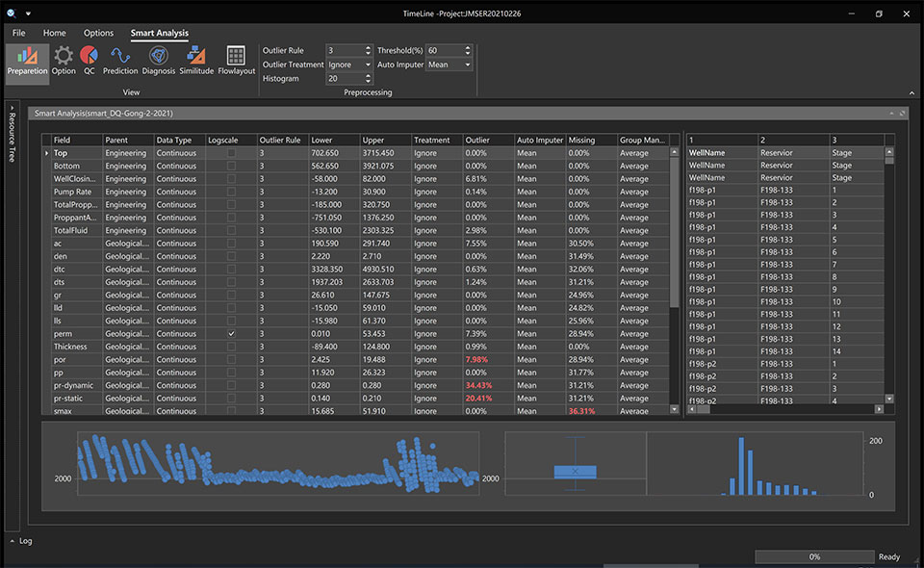Toggle Logscale checkbox for Top row
This screenshot has height=568, width=924.
pyautogui.click(x=232, y=153)
